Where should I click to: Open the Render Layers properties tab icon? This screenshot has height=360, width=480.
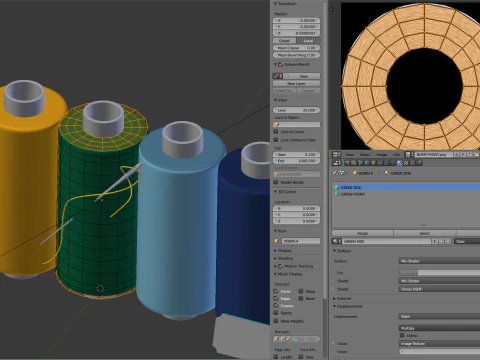click(x=354, y=163)
